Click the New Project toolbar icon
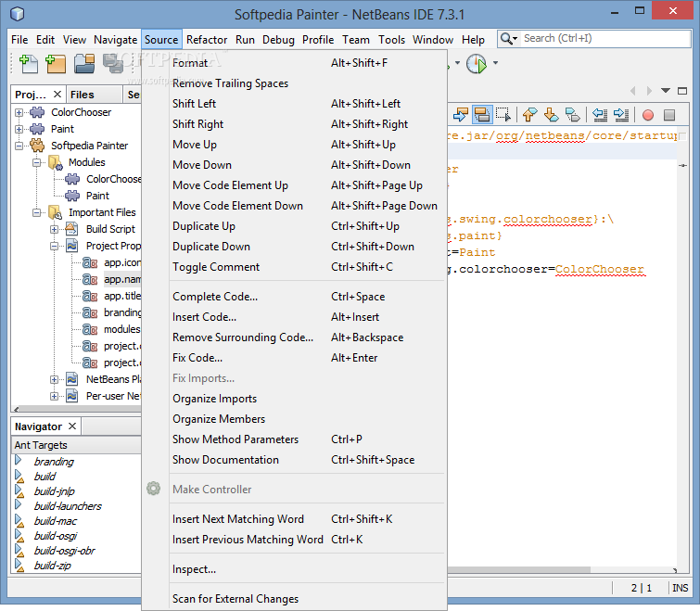 [56, 63]
